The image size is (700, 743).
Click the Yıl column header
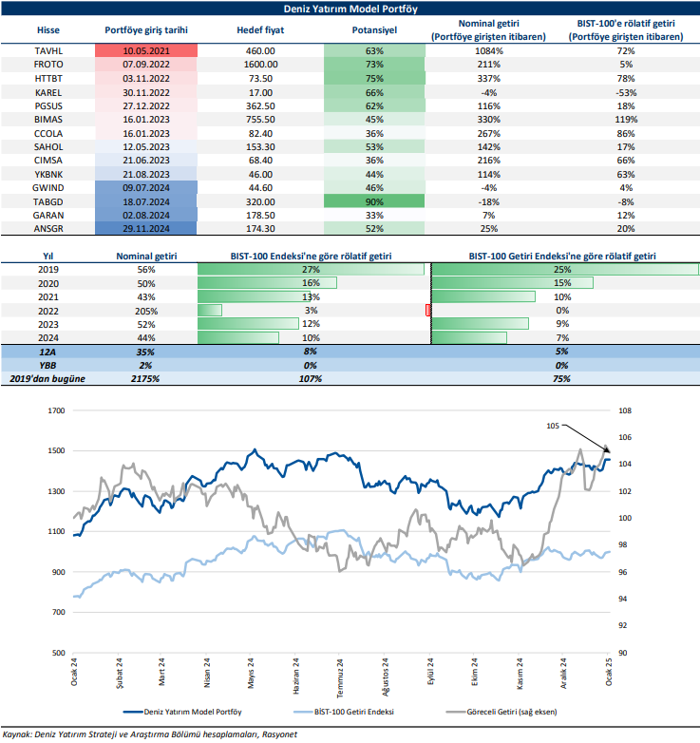[x=47, y=257]
